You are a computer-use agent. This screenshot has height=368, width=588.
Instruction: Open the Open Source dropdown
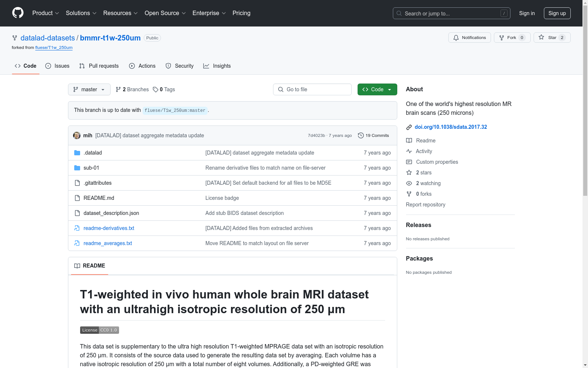[165, 13]
